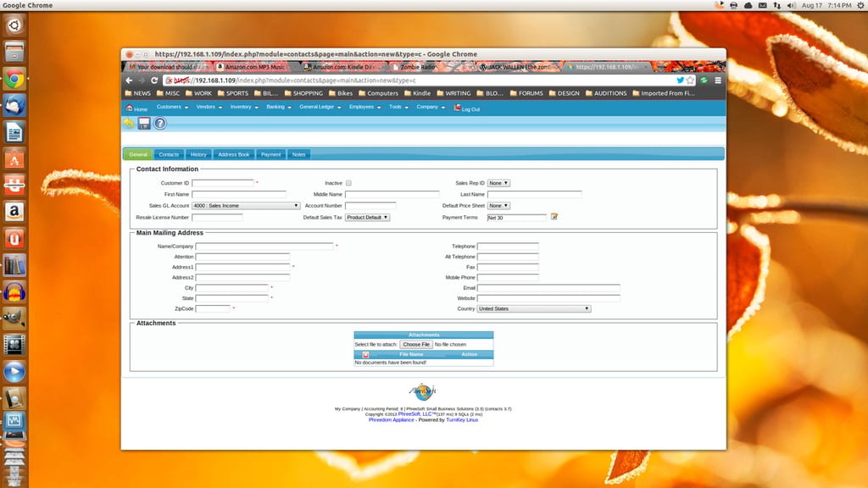Click the Email input field
The height and width of the screenshot is (488, 868).
tap(548, 288)
